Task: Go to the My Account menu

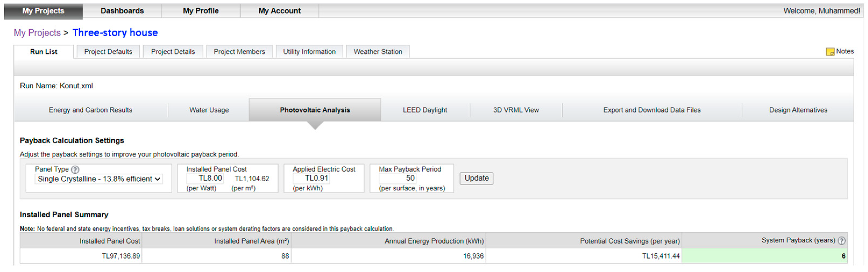Action: click(279, 11)
